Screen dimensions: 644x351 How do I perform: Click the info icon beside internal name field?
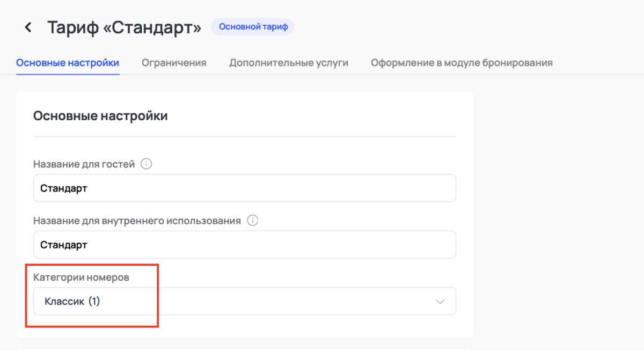tap(252, 220)
